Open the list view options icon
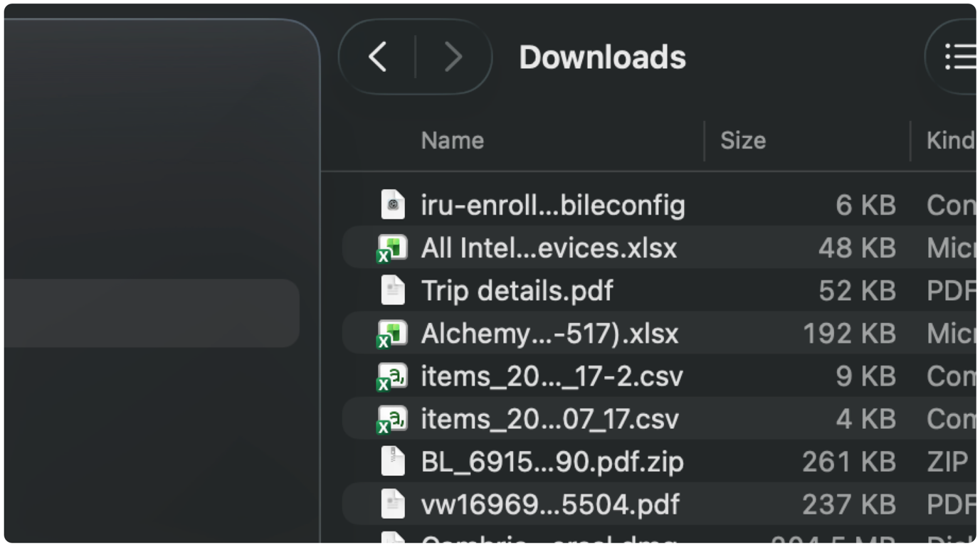 coord(959,57)
